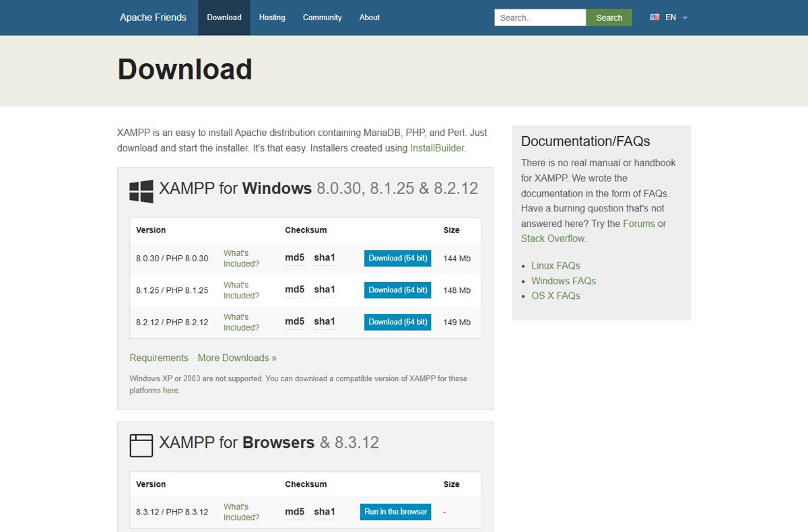Click the US flag language icon
The image size is (808, 532).
coord(654,18)
